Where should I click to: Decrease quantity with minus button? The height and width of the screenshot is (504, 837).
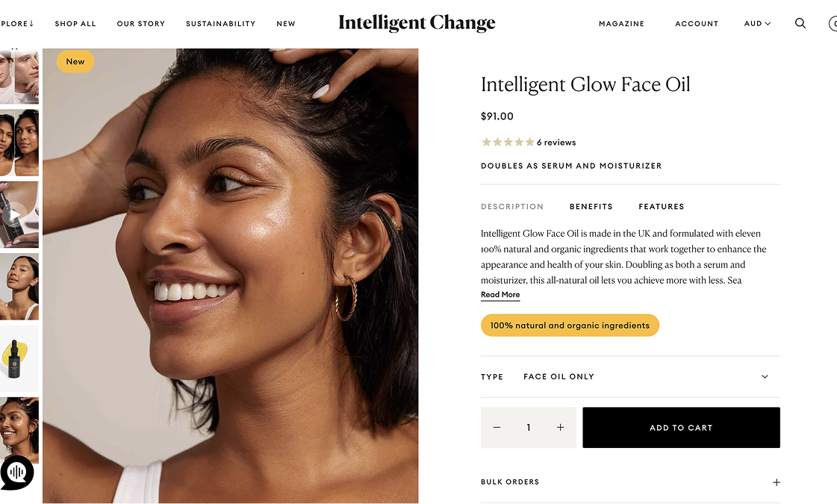pyautogui.click(x=497, y=427)
